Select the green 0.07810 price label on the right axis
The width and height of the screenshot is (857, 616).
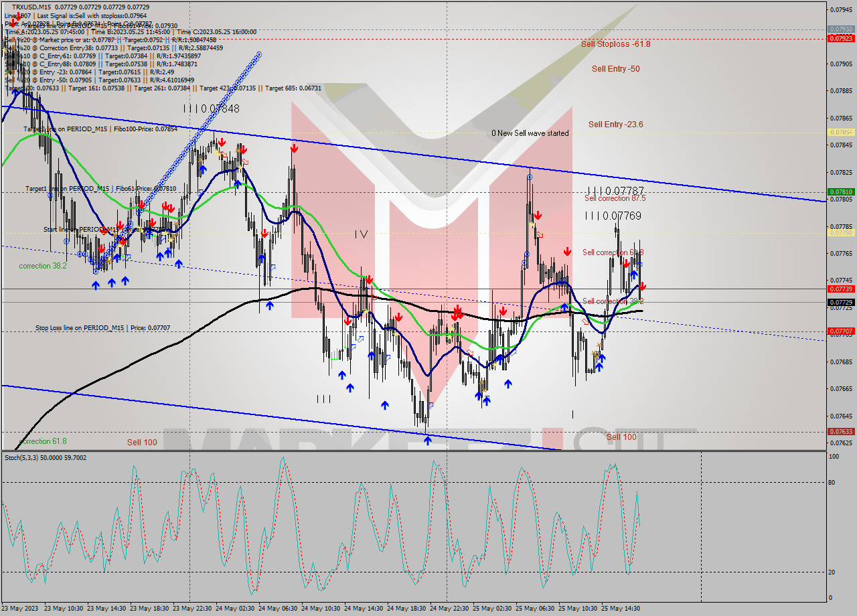click(x=840, y=191)
